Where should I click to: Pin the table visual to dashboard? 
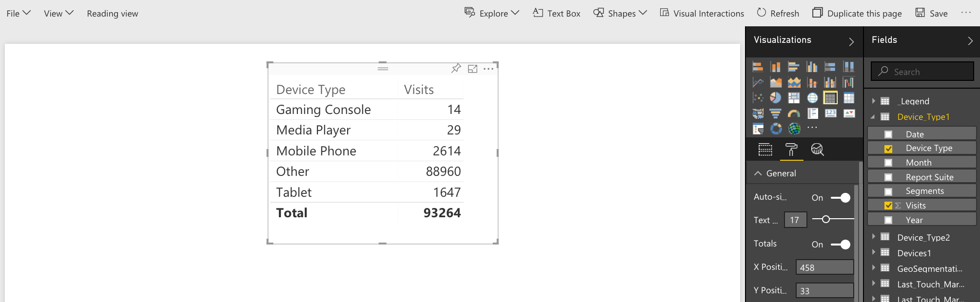click(x=456, y=69)
